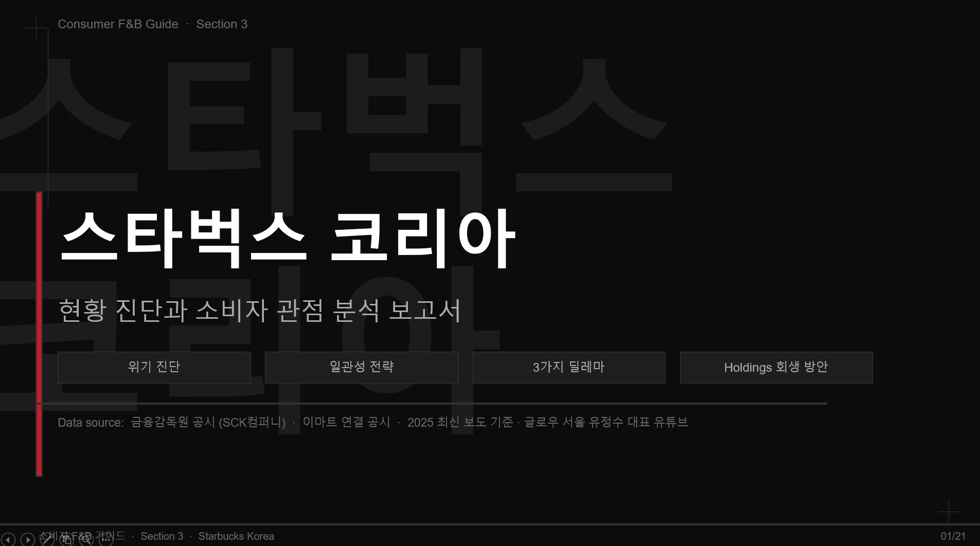Click 글로우 서울 유정수 대표 유튜브 text
Image resolution: width=980 pixels, height=546 pixels.
coord(606,422)
